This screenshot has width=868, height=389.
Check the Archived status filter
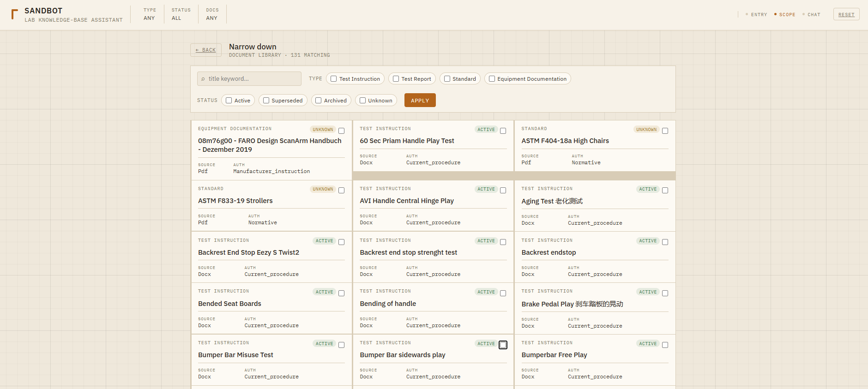pos(319,101)
